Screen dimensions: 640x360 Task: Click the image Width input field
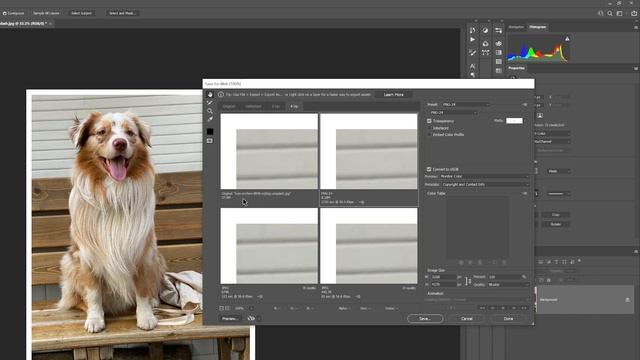[x=443, y=277]
